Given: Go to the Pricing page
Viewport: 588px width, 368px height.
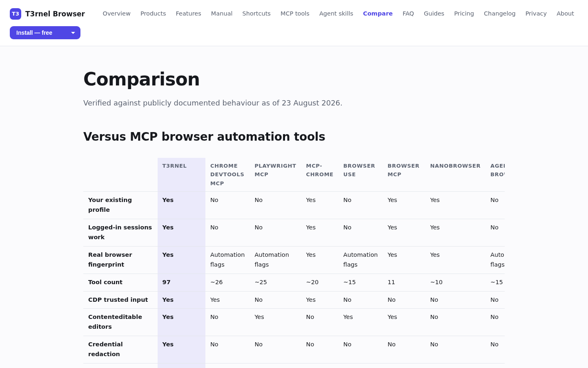Looking at the screenshot, I should click(x=464, y=13).
